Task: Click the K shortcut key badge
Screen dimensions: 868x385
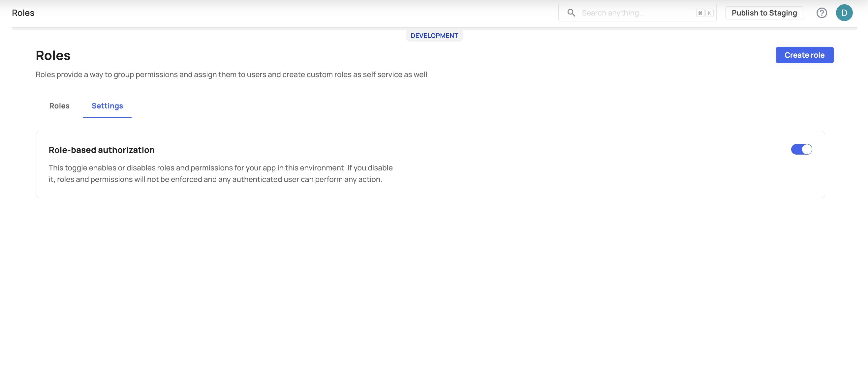Action: 709,13
